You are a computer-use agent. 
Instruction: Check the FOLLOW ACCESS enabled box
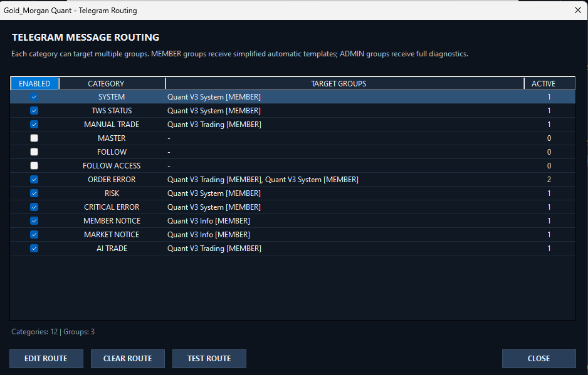coord(34,165)
